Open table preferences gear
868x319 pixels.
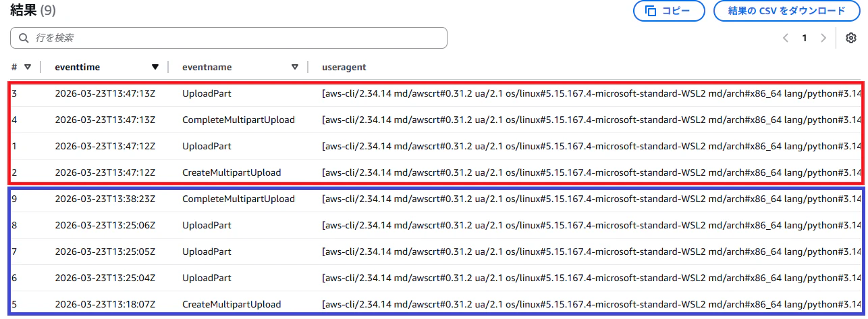coord(850,38)
